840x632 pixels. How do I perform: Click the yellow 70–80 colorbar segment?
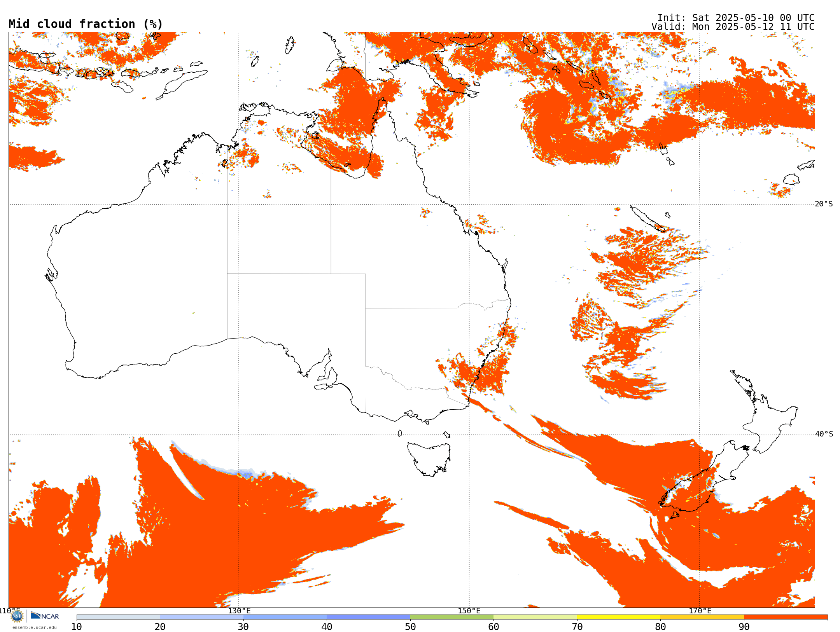click(x=619, y=617)
